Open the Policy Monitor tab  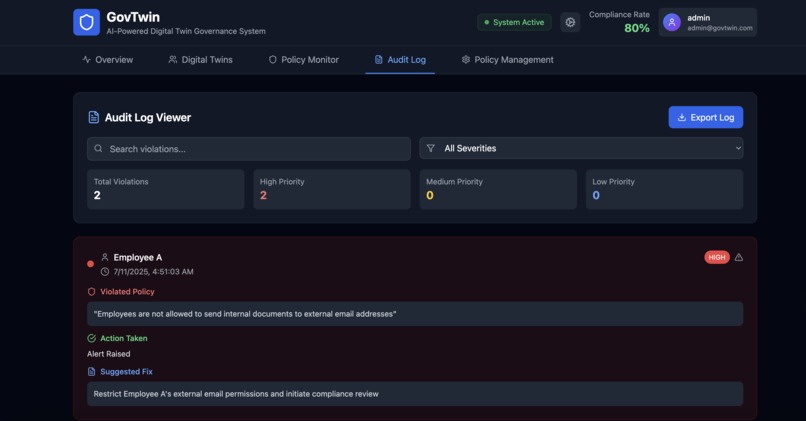click(303, 60)
